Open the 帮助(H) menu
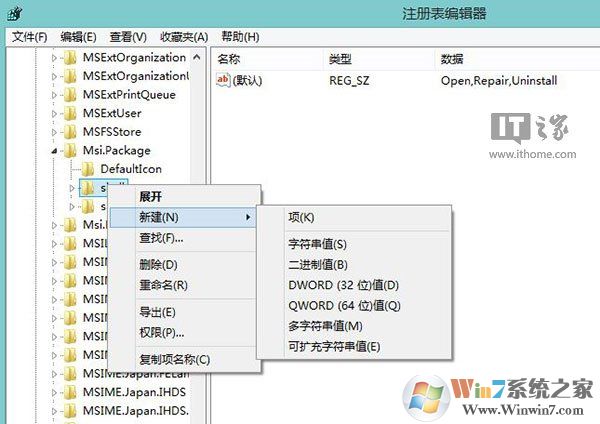The height and width of the screenshot is (424, 600). tap(240, 37)
